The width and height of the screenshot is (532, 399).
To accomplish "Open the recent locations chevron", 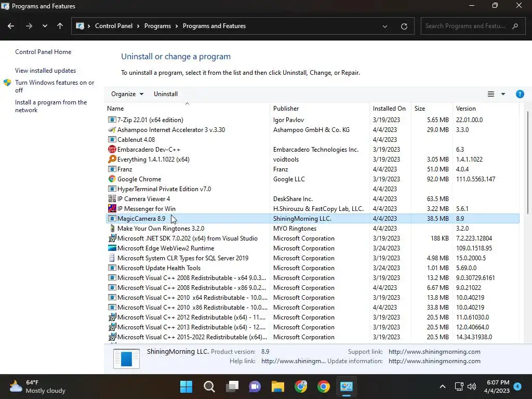I will 45,26.
